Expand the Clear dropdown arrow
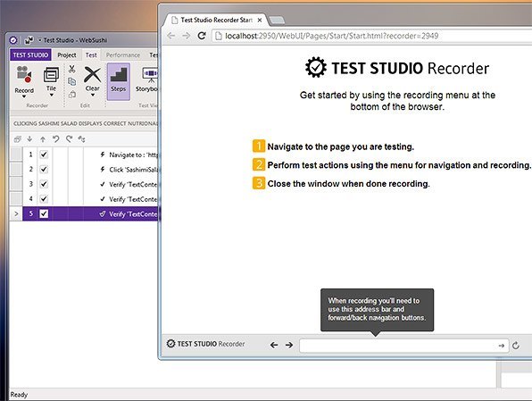 93,95
